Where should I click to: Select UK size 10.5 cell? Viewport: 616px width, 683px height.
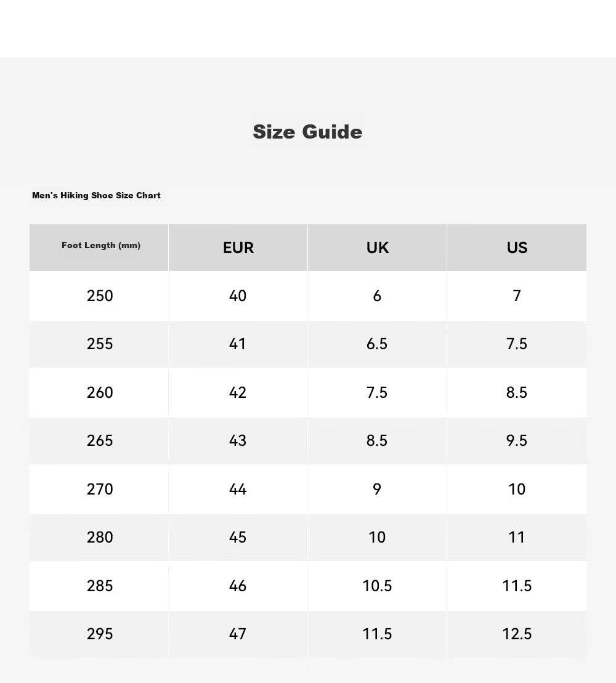tap(377, 586)
